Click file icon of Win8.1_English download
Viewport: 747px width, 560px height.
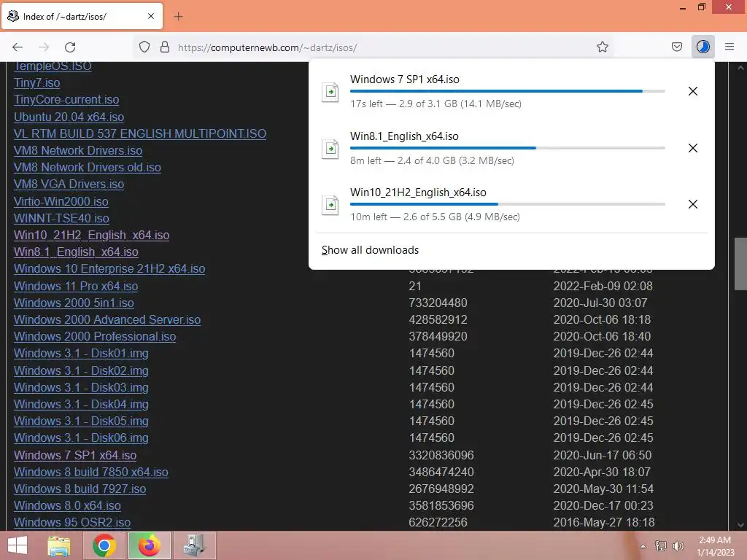tap(330, 149)
